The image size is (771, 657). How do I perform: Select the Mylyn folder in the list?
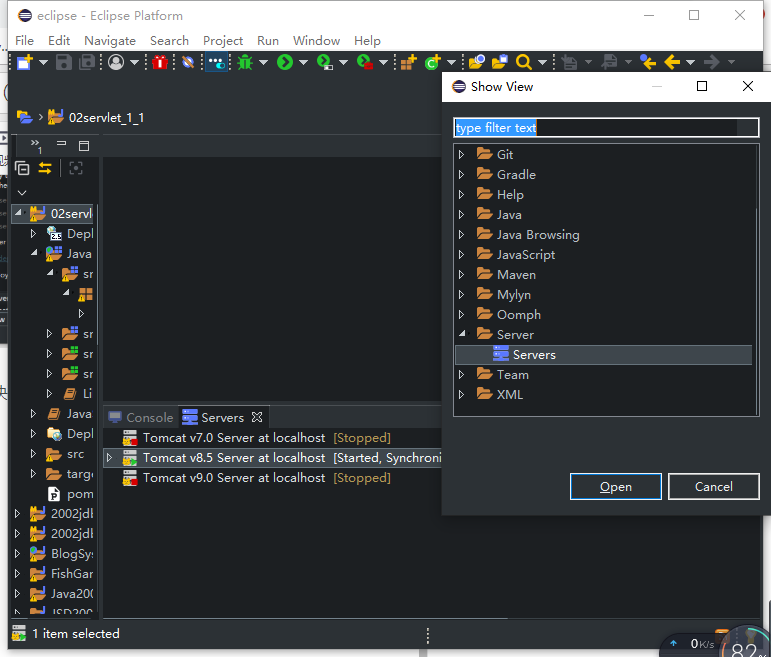pos(513,295)
